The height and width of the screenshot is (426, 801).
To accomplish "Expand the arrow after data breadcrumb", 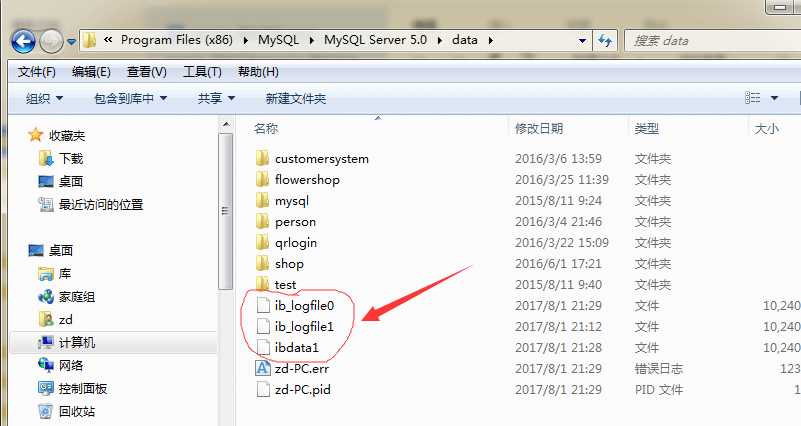I will click(490, 40).
